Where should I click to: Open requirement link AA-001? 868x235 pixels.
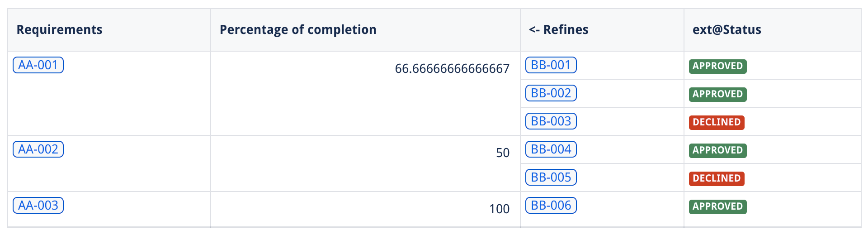pyautogui.click(x=38, y=65)
